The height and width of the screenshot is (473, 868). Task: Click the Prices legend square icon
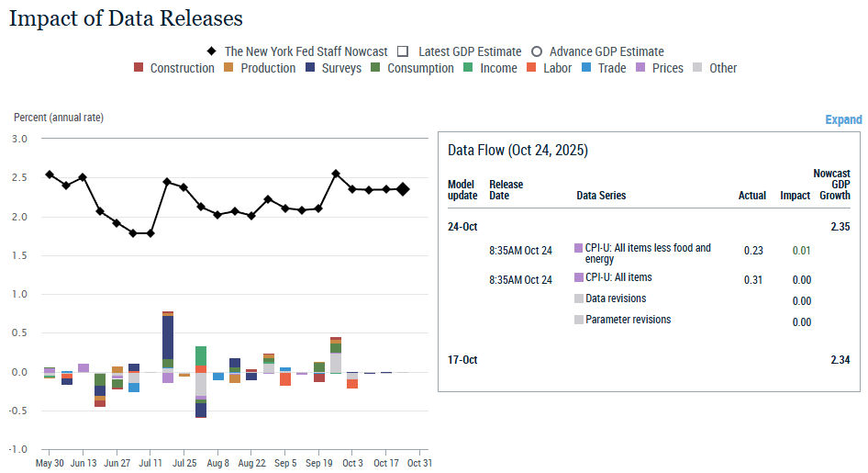[x=641, y=68]
